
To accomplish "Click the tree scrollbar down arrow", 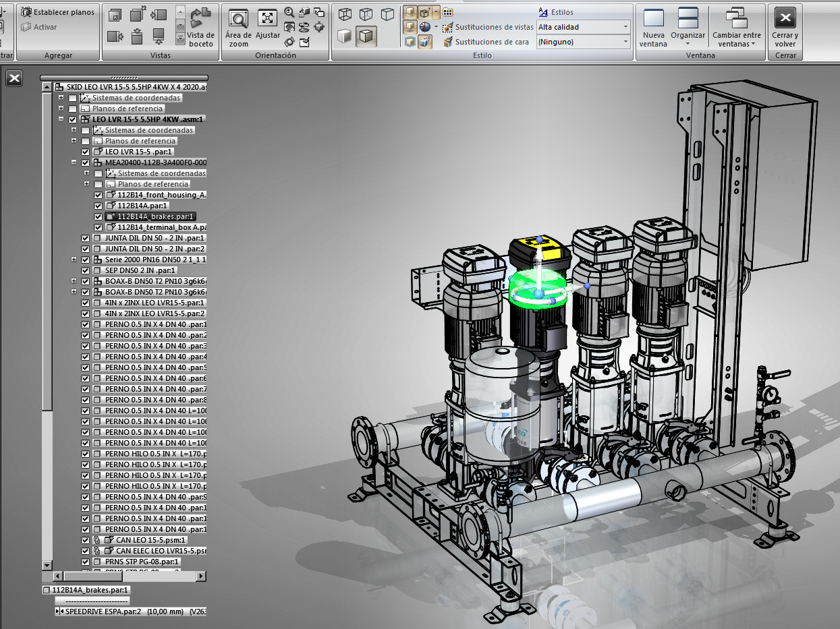I will coord(47,566).
